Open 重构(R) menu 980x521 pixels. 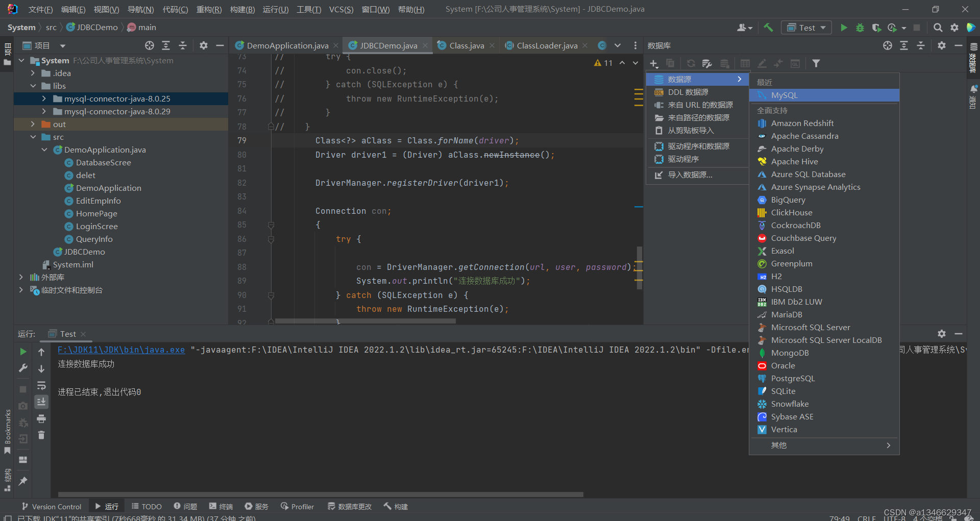point(209,9)
